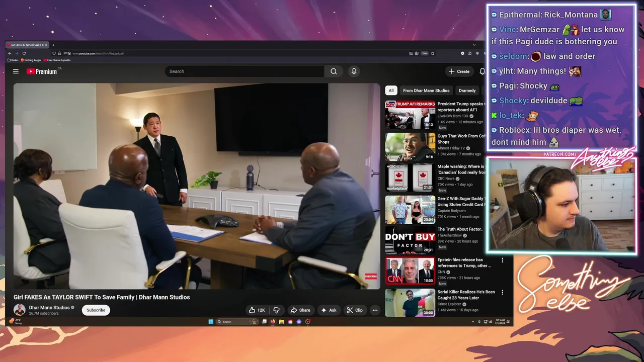Click Epstein files release title link

point(463,263)
